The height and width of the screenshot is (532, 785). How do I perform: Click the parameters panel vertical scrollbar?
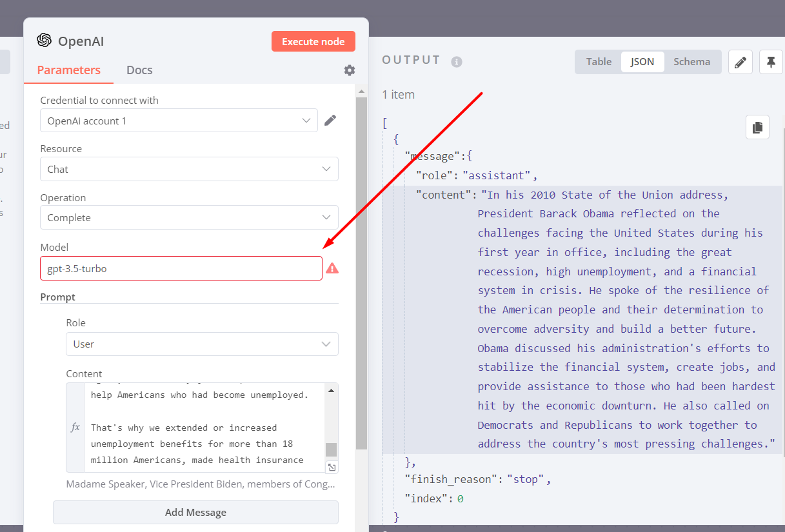(x=361, y=273)
